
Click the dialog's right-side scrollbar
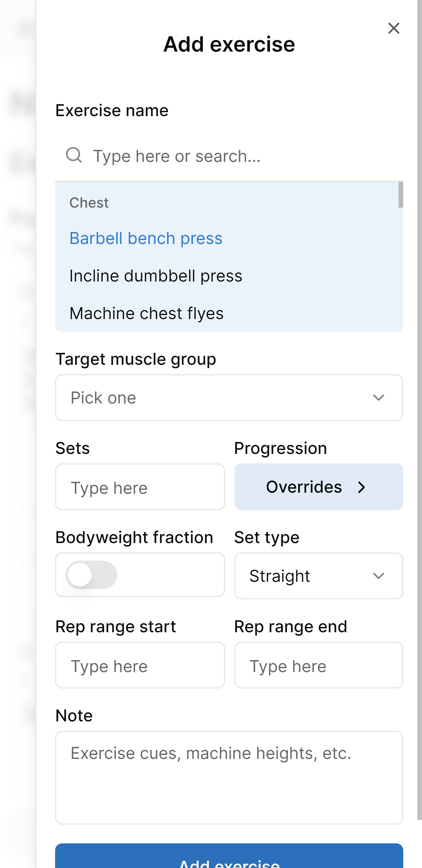point(419,404)
